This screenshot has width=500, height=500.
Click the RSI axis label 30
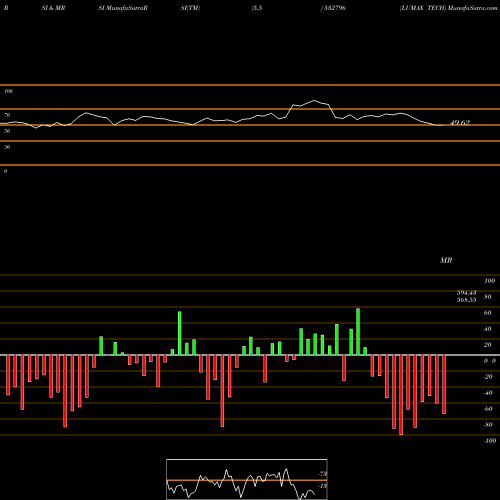(x=7, y=147)
